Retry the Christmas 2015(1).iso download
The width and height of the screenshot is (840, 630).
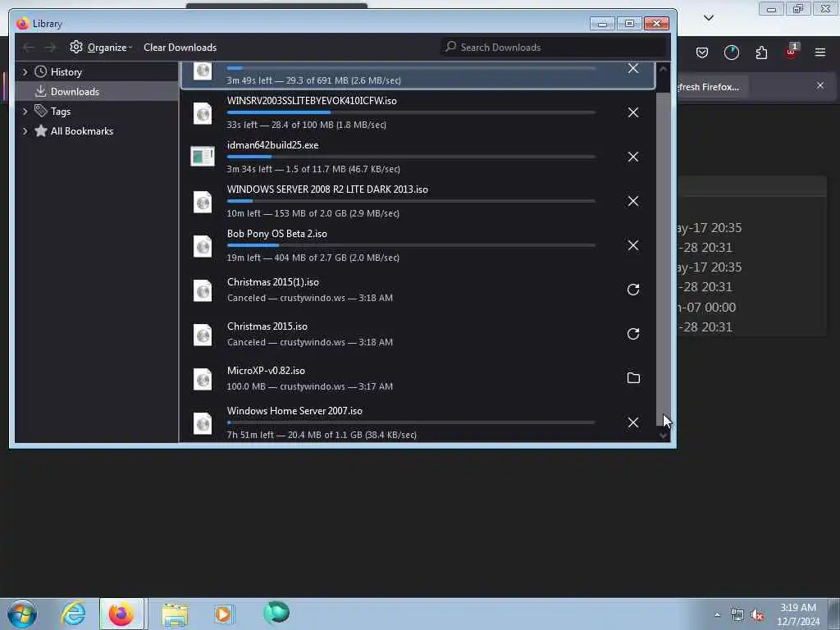tap(632, 290)
